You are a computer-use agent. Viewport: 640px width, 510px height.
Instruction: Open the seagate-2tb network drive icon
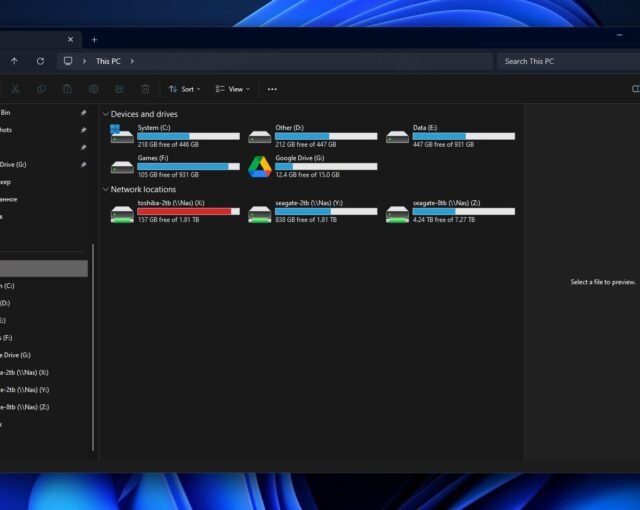pyautogui.click(x=260, y=214)
